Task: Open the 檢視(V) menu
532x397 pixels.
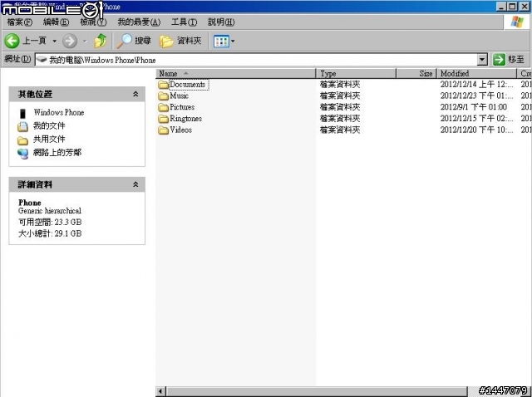Action: pyautogui.click(x=93, y=22)
